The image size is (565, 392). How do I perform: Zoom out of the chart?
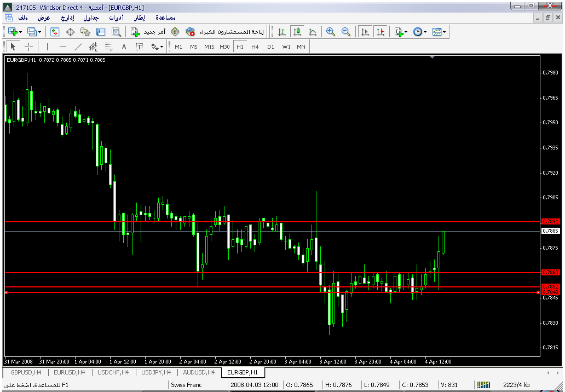pyautogui.click(x=345, y=32)
